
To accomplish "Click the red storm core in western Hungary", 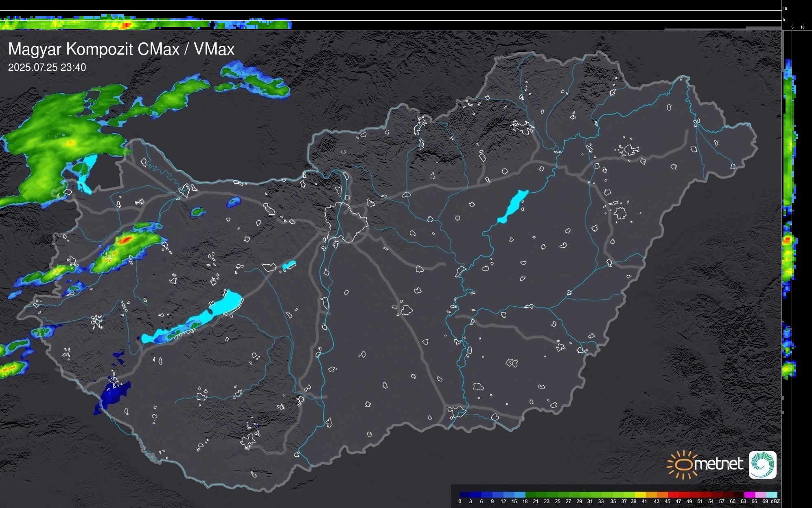I will coord(127,240).
